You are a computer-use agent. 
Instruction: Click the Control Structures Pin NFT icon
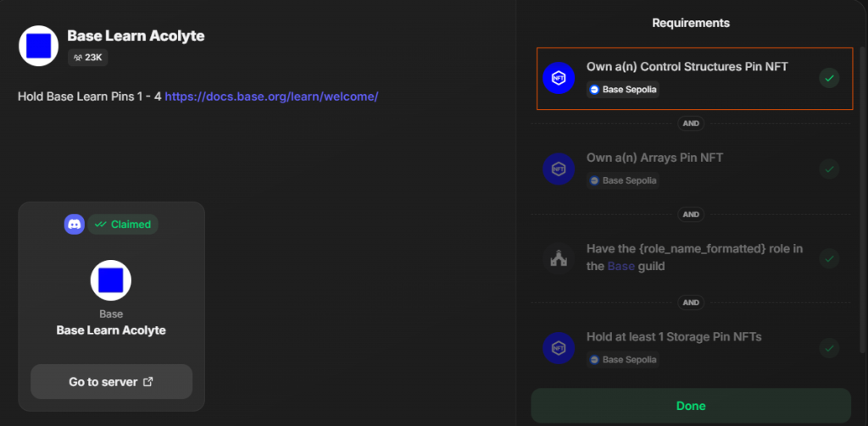click(559, 78)
